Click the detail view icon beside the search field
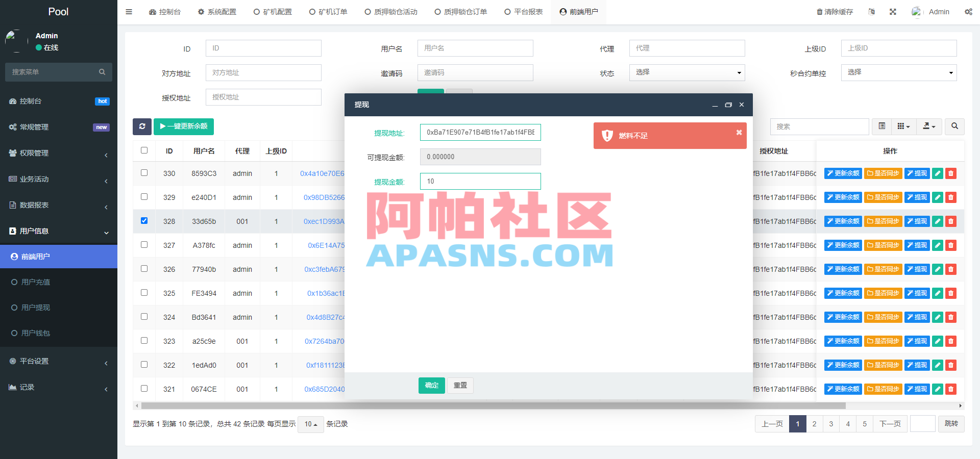980x459 pixels. pos(881,126)
